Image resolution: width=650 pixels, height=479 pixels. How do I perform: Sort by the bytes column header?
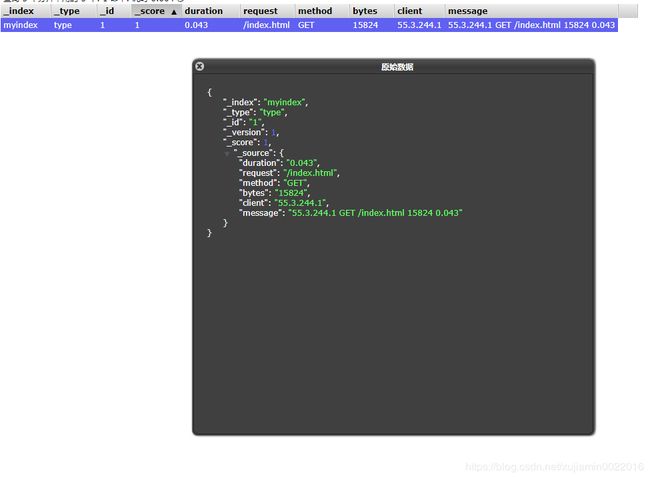(x=372, y=11)
